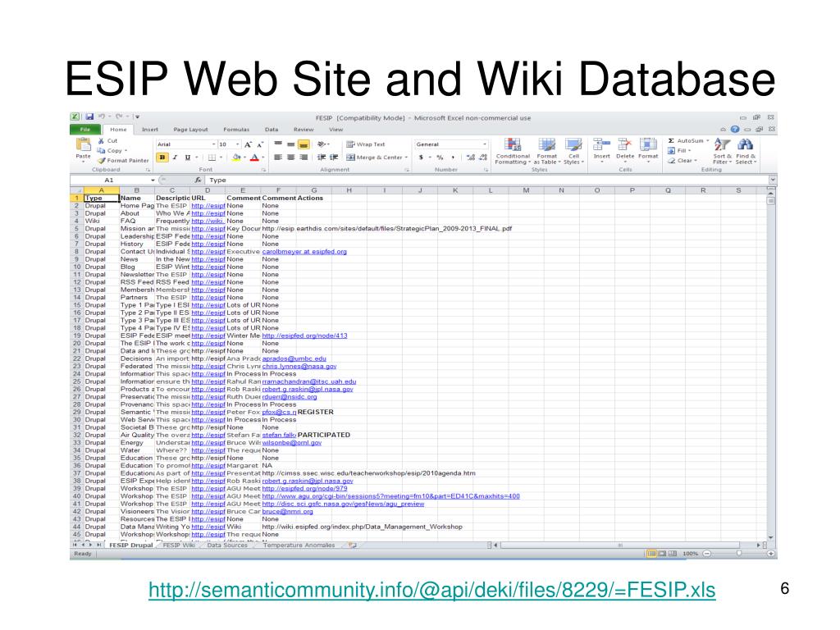Open the carolbmeyer at esipfed.org link

click(x=304, y=252)
